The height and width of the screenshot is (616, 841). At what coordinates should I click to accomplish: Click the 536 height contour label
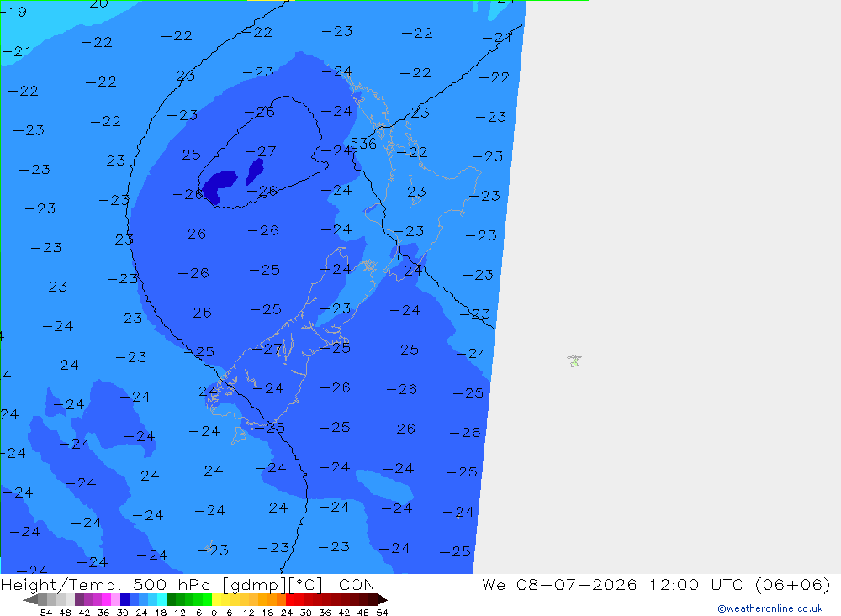pos(363,143)
